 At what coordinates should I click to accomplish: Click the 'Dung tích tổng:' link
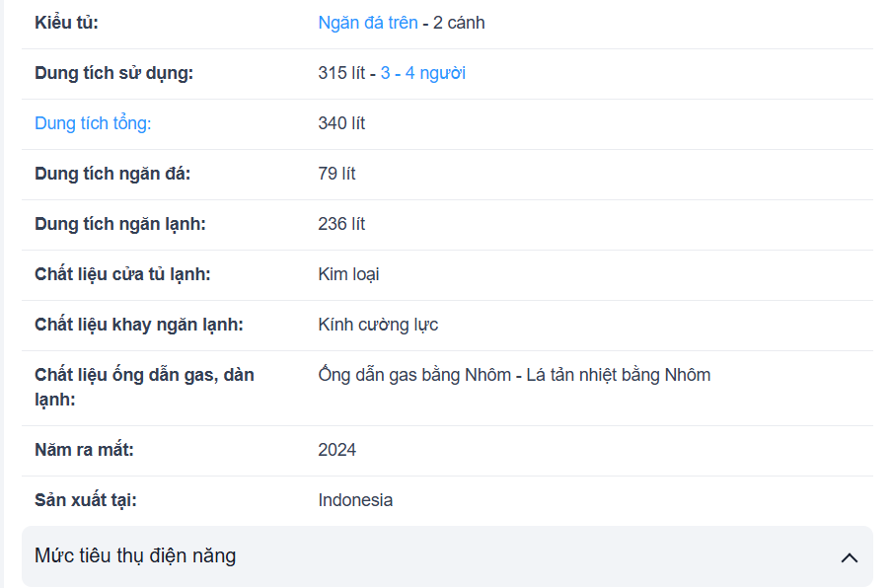(x=93, y=123)
